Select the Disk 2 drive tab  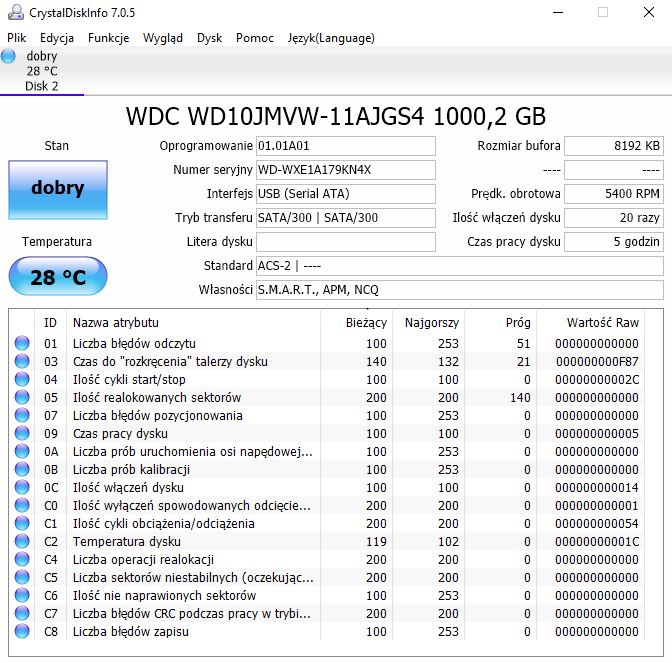pyautogui.click(x=42, y=71)
